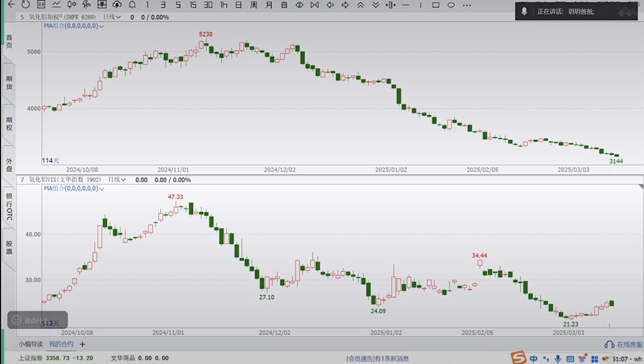Select the rectangle drawing tool

click(x=436, y=5)
